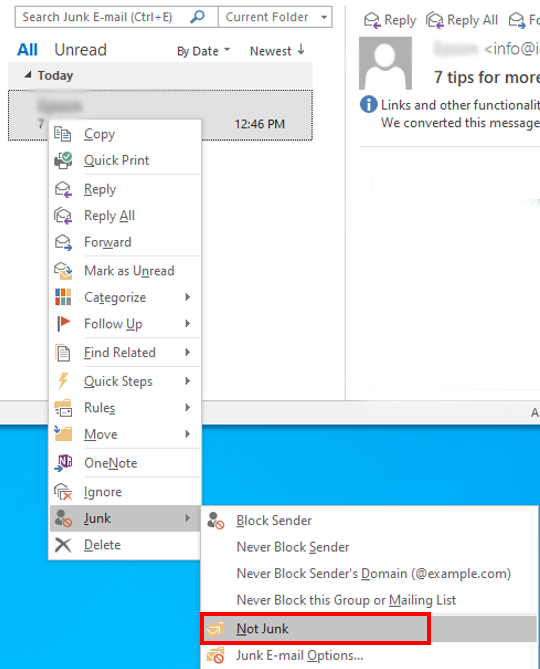Screen dimensions: 540x669
Task: Click Reply All button in reading pane
Action: [x=462, y=20]
